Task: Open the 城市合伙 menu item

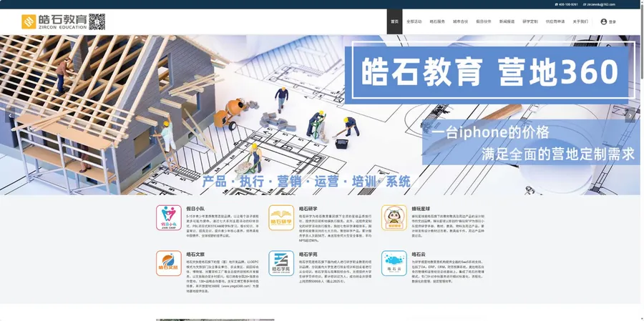Action: [460, 21]
